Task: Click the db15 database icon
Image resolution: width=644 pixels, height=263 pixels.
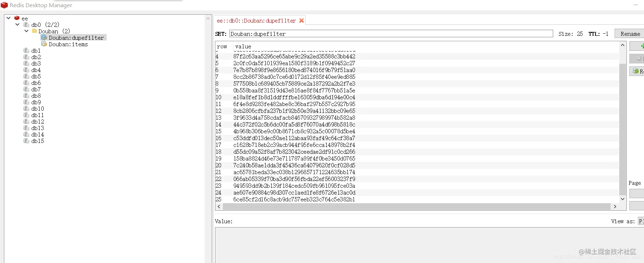Action: 26,140
